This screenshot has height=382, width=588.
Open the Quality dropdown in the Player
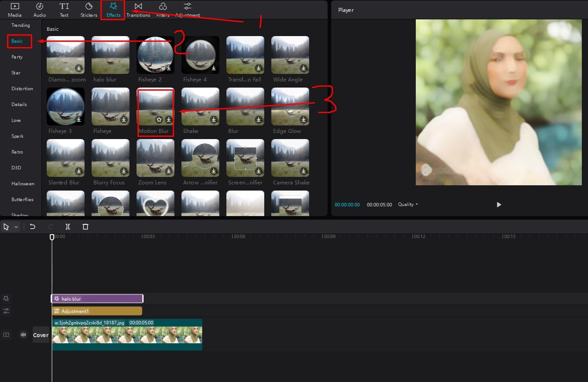pyautogui.click(x=406, y=204)
